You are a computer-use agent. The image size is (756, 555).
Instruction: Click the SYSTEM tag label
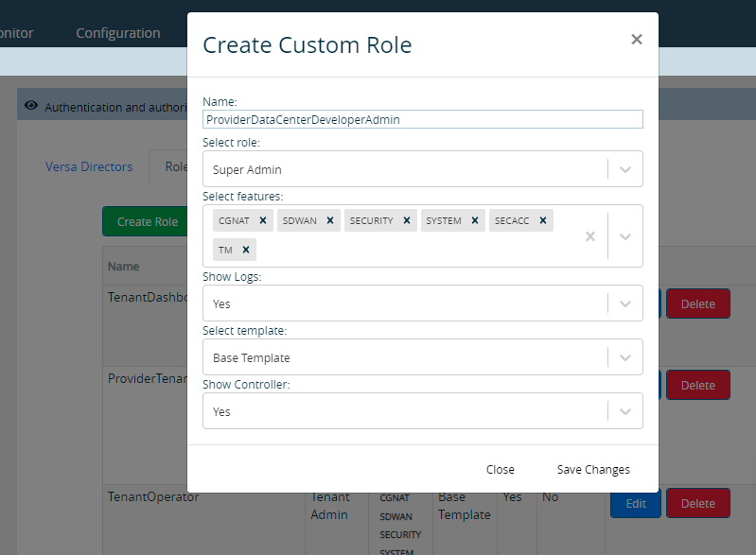point(444,220)
